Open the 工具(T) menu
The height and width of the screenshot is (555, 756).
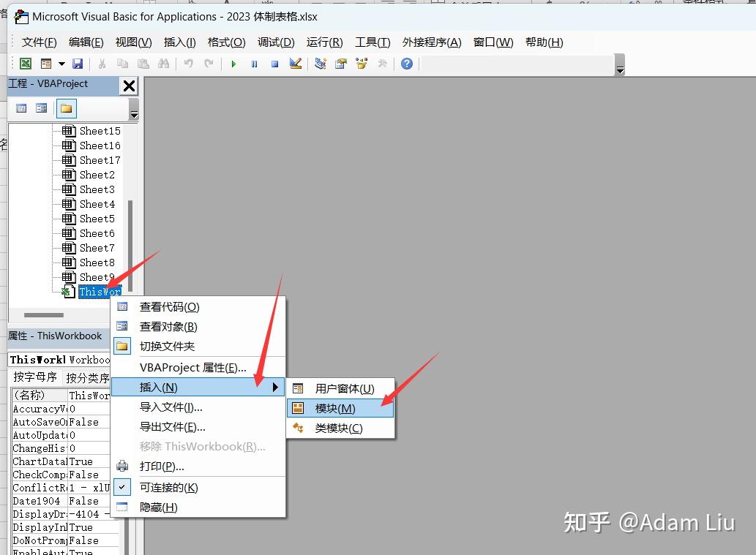[x=373, y=42]
